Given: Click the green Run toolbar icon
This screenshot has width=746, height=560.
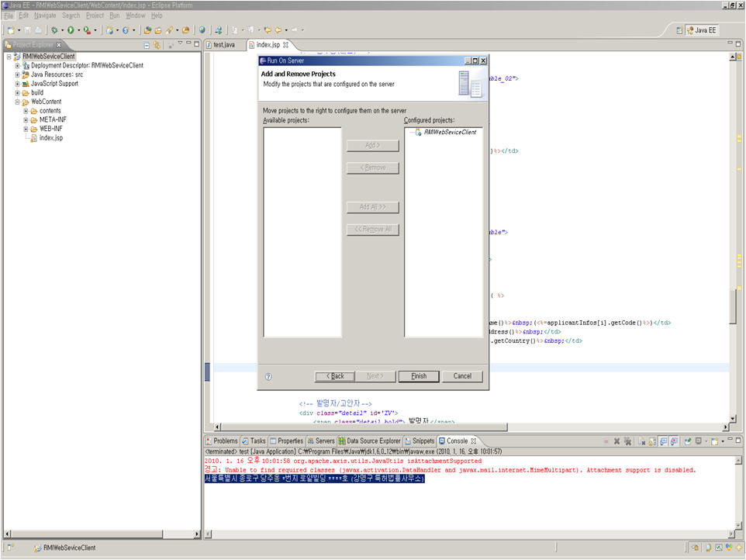Looking at the screenshot, I should (x=70, y=30).
